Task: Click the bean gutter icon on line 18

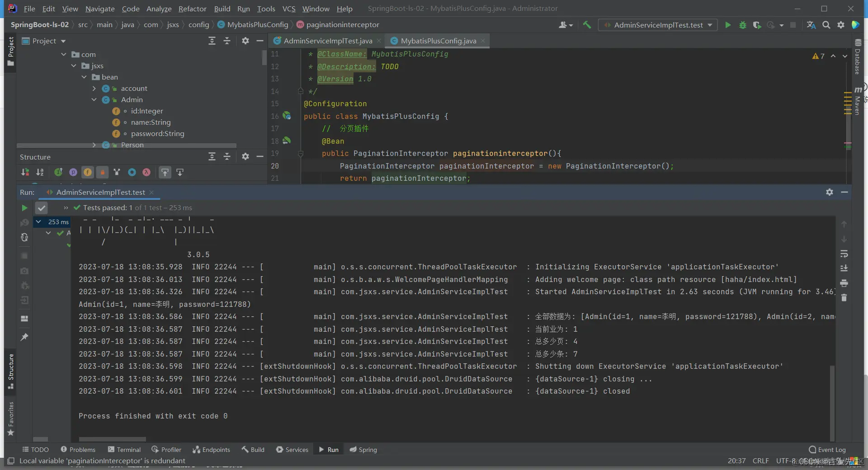Action: click(x=287, y=141)
